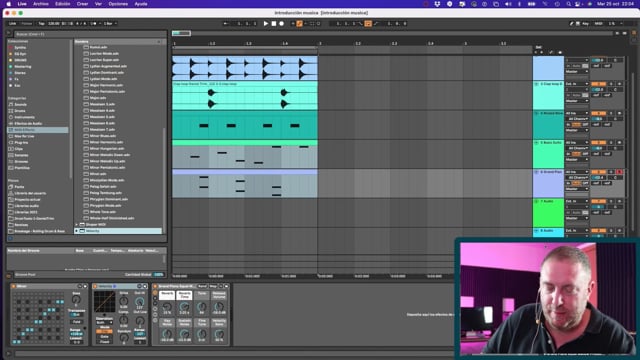Toggle the Metronome button
Screen dimensions: 640x360
[93, 24]
